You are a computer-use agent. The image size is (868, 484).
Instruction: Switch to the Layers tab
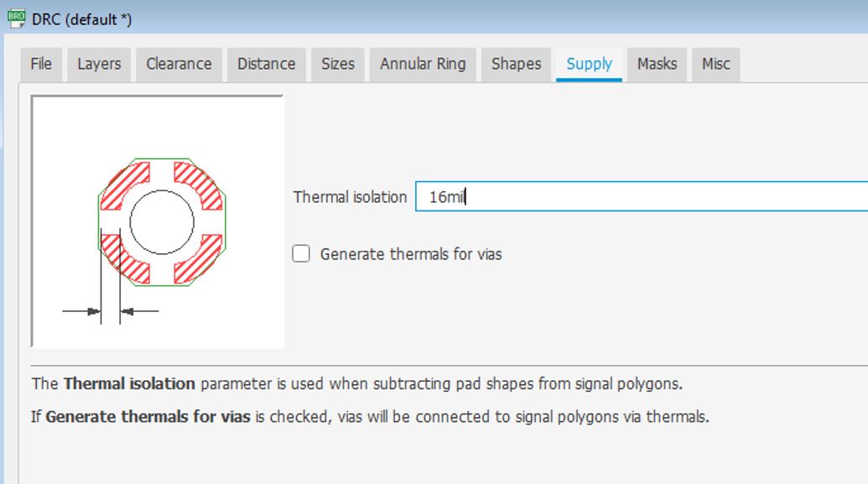coord(99,65)
